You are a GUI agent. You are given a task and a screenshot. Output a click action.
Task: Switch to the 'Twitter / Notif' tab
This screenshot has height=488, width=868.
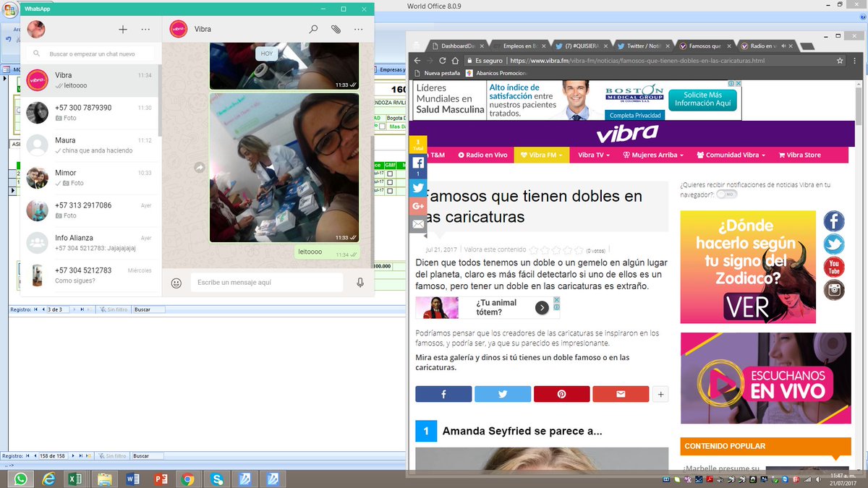click(x=644, y=46)
